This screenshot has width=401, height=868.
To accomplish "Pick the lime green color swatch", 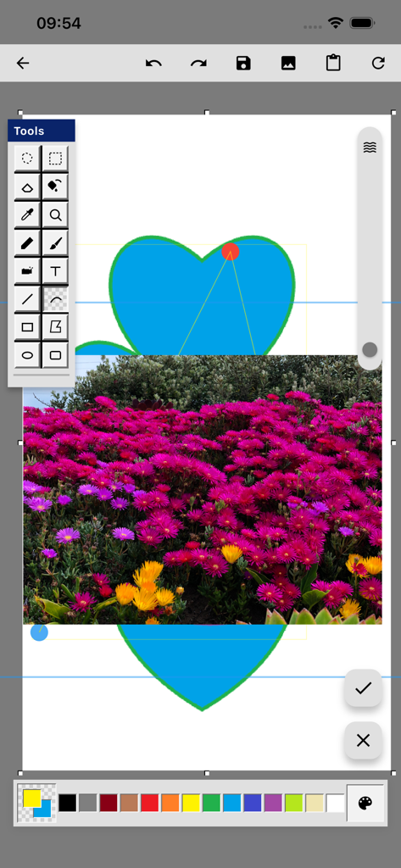I will (x=294, y=804).
